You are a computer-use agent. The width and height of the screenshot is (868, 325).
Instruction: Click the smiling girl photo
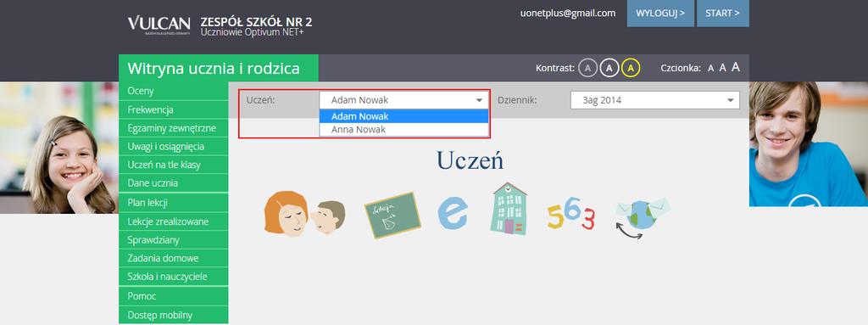click(59, 148)
